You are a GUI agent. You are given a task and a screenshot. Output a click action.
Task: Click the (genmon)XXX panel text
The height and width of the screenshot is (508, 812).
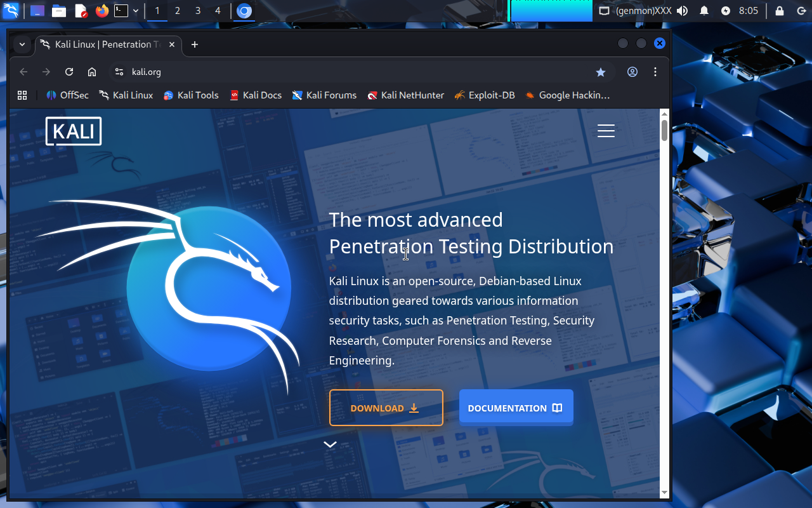tap(644, 11)
